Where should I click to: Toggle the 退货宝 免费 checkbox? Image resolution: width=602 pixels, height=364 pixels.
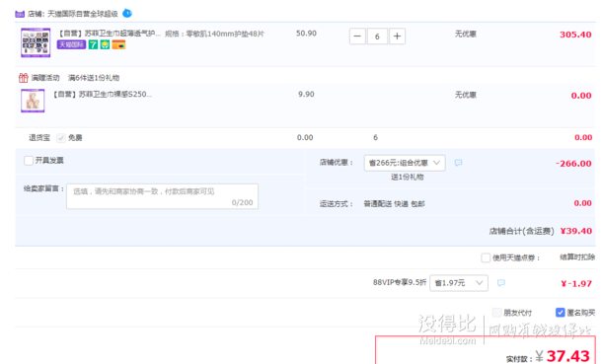coord(60,138)
